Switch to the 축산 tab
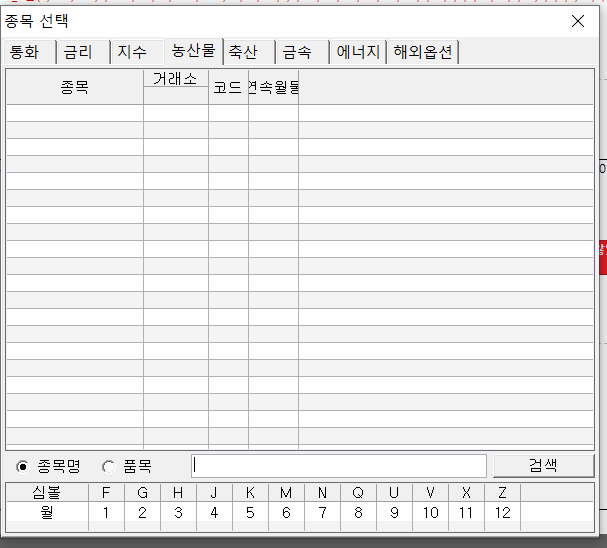 pyautogui.click(x=243, y=52)
